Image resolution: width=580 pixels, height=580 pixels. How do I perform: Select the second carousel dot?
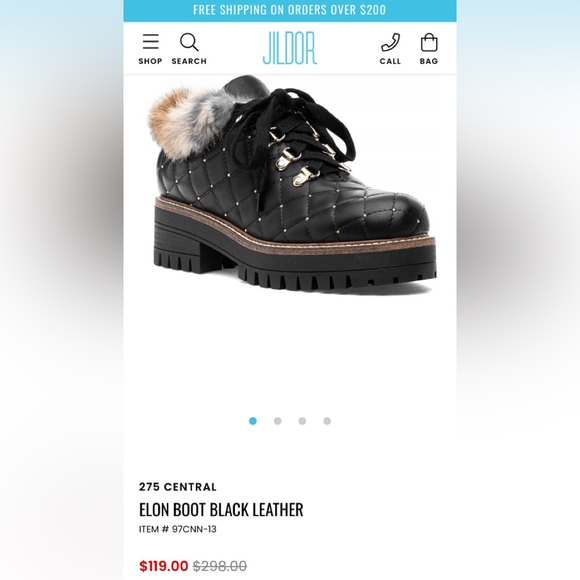pyautogui.click(x=277, y=421)
